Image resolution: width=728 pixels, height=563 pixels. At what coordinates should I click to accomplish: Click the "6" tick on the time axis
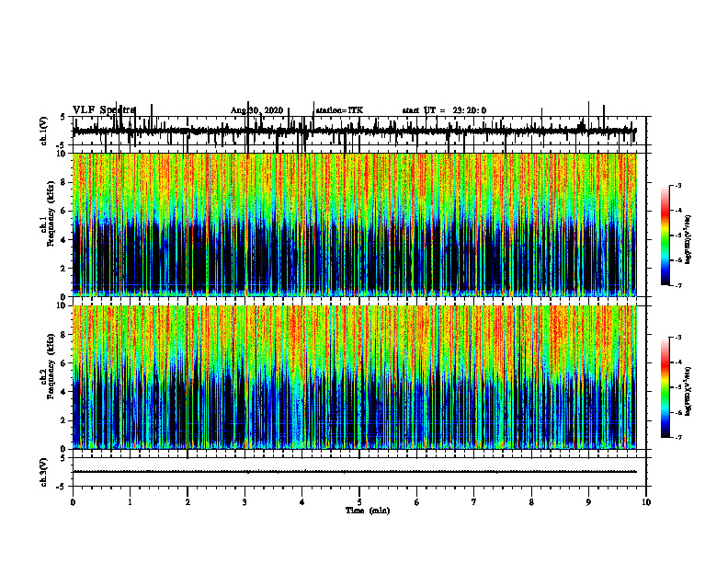(417, 502)
